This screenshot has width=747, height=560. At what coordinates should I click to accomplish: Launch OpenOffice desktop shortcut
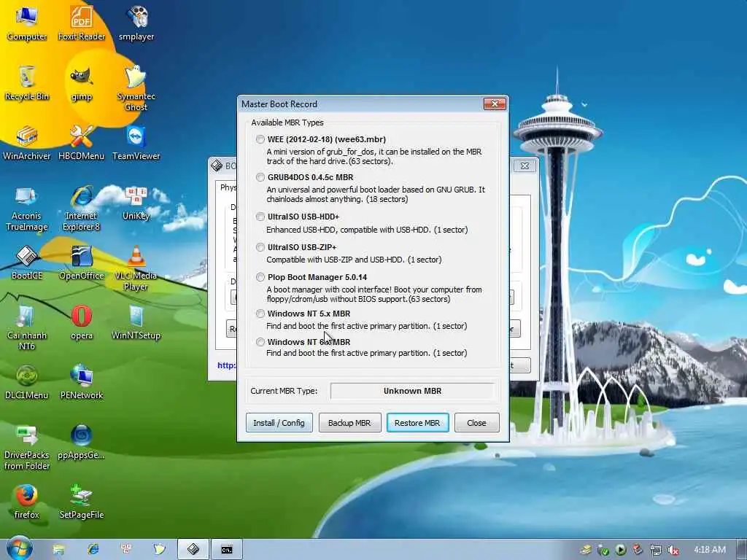tap(82, 262)
